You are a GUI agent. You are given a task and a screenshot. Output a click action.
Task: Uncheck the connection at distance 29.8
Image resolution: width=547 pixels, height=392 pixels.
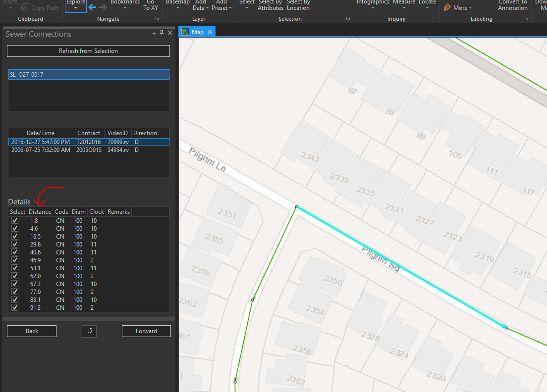point(15,245)
